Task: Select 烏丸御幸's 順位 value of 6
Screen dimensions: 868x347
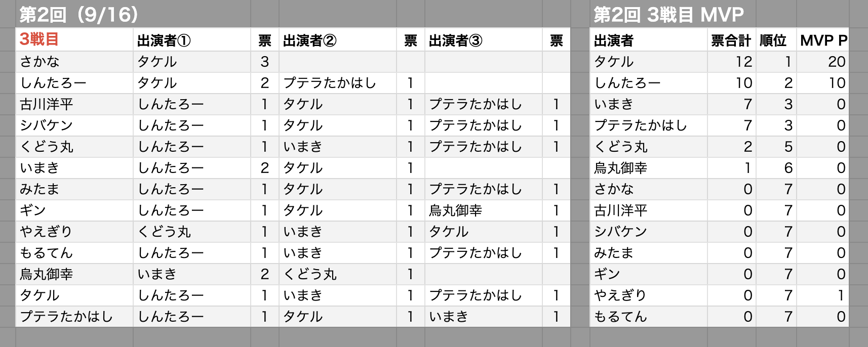Action: tap(788, 168)
